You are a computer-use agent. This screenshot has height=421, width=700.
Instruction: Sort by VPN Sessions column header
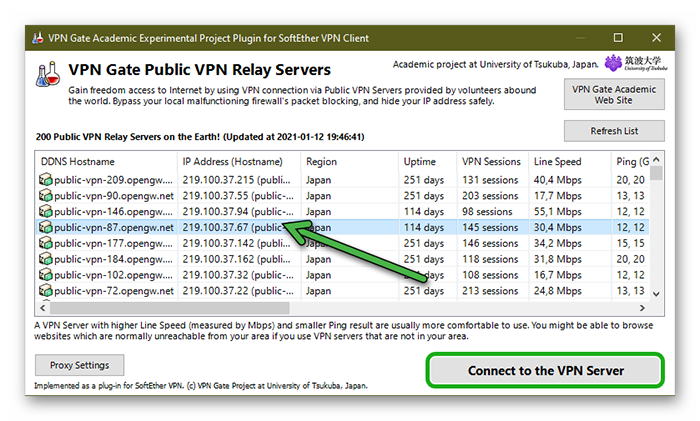pyautogui.click(x=492, y=161)
